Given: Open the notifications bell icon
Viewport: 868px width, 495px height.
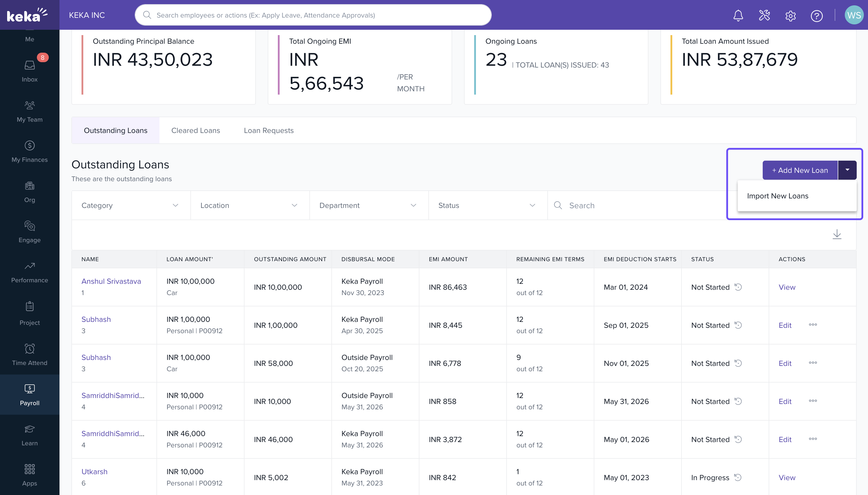Looking at the screenshot, I should click(738, 15).
